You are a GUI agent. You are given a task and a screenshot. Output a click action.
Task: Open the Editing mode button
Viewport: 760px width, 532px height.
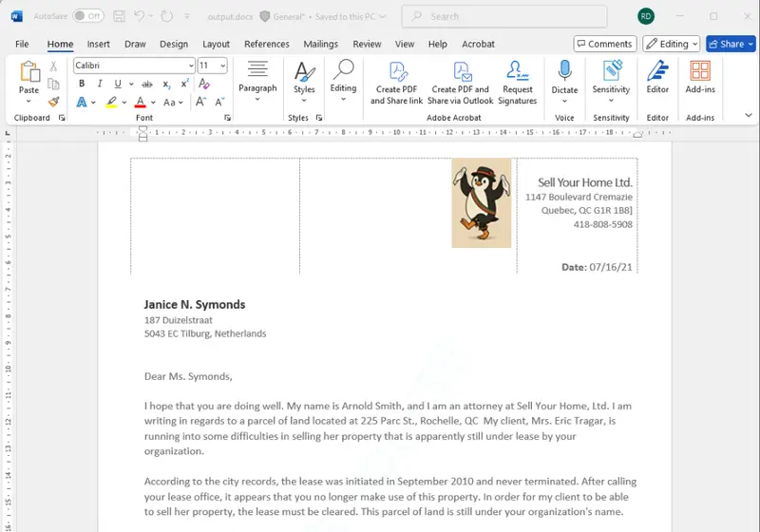(672, 44)
